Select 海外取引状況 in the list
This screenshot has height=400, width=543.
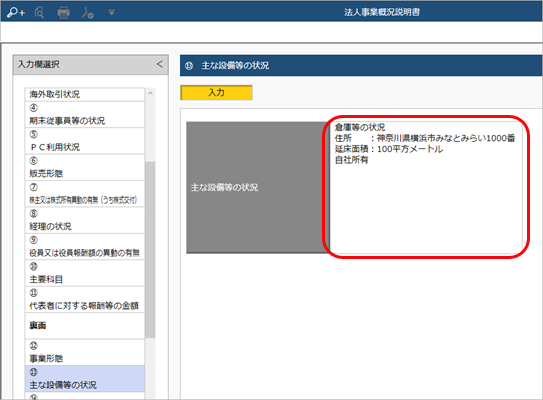85,94
